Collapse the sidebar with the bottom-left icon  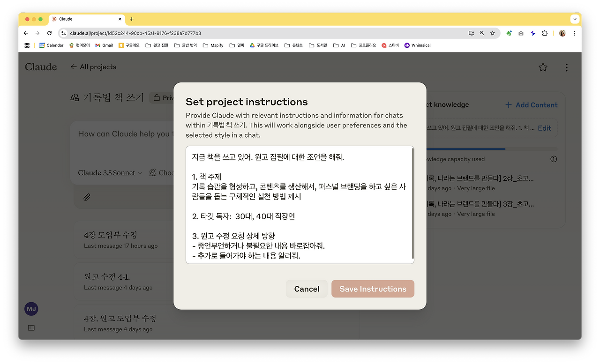[x=31, y=327]
